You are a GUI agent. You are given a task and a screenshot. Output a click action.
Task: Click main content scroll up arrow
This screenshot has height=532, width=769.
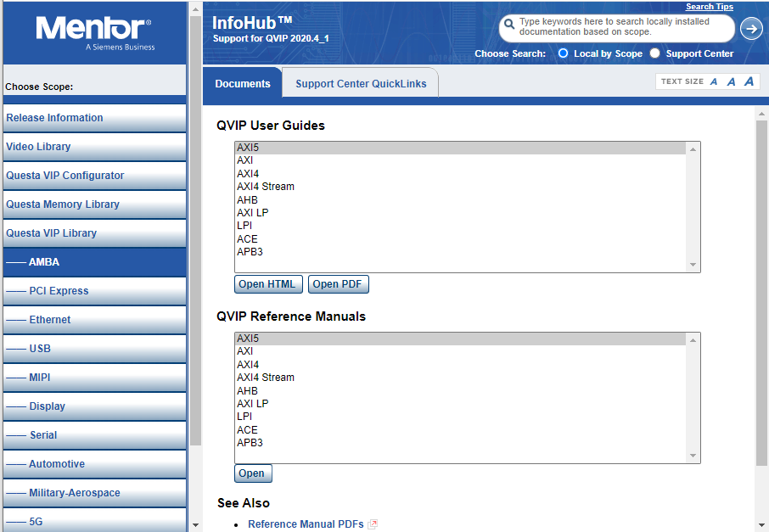[x=761, y=114]
